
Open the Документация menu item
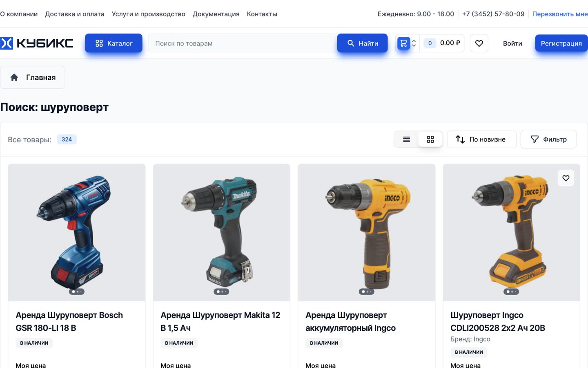pyautogui.click(x=216, y=14)
